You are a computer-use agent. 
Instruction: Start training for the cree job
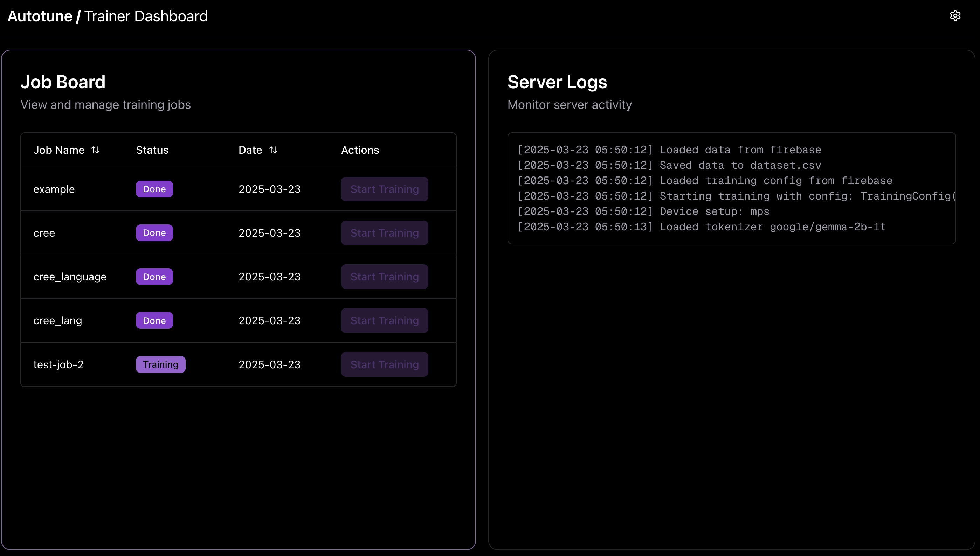point(384,233)
